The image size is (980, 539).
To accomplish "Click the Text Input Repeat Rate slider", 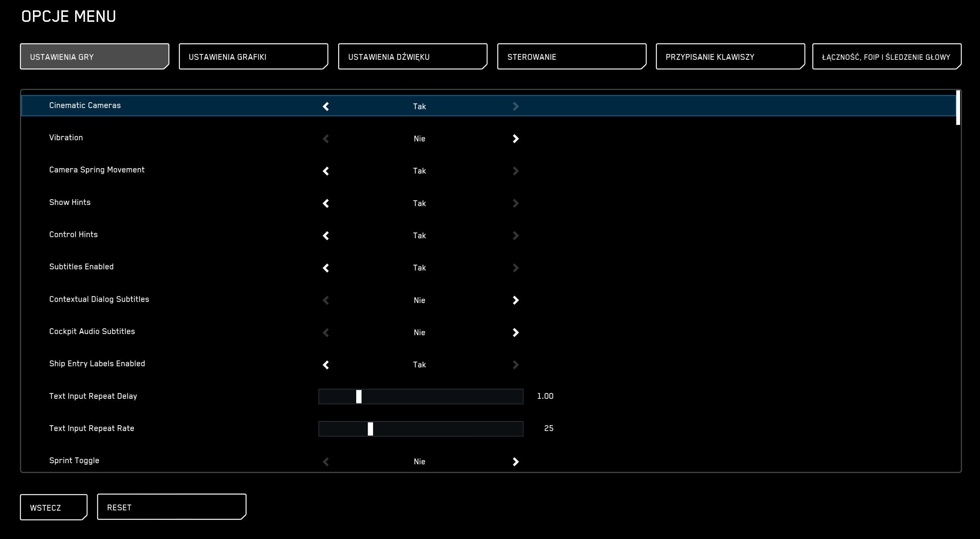I will coord(421,429).
